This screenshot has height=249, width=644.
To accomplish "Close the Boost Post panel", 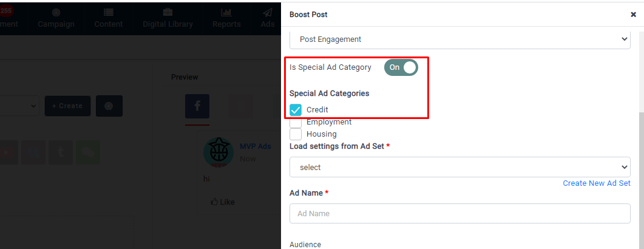I will pyautogui.click(x=633, y=15).
